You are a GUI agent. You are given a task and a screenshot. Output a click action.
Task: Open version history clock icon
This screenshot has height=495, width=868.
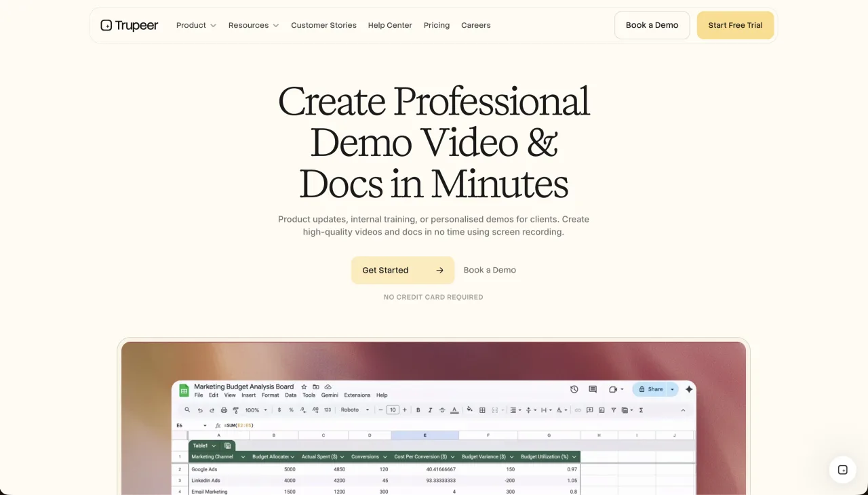574,389
